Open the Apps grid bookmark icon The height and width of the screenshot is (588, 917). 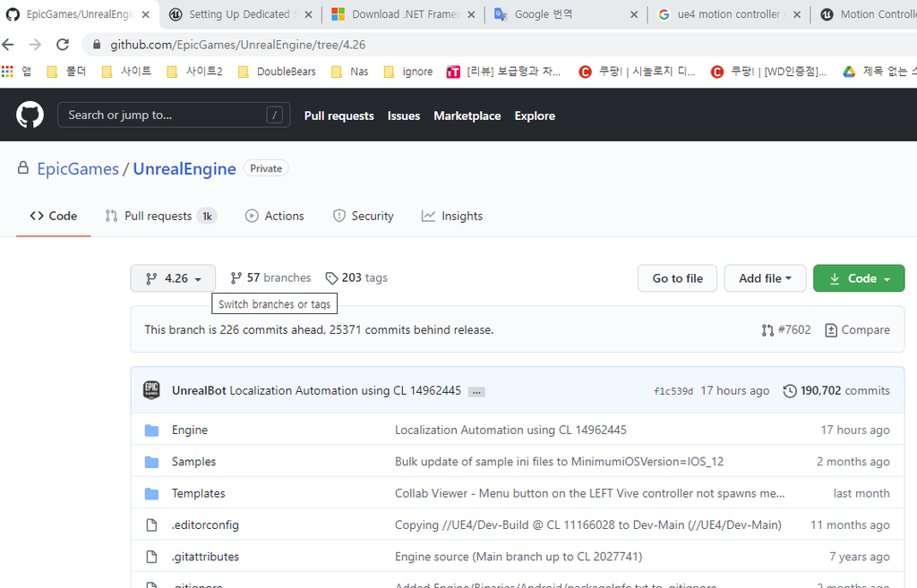click(7, 72)
